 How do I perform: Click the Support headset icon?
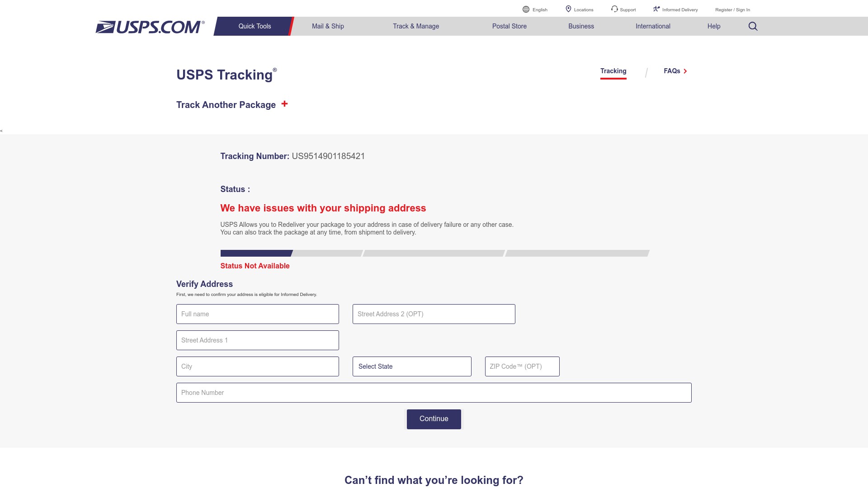pos(614,9)
